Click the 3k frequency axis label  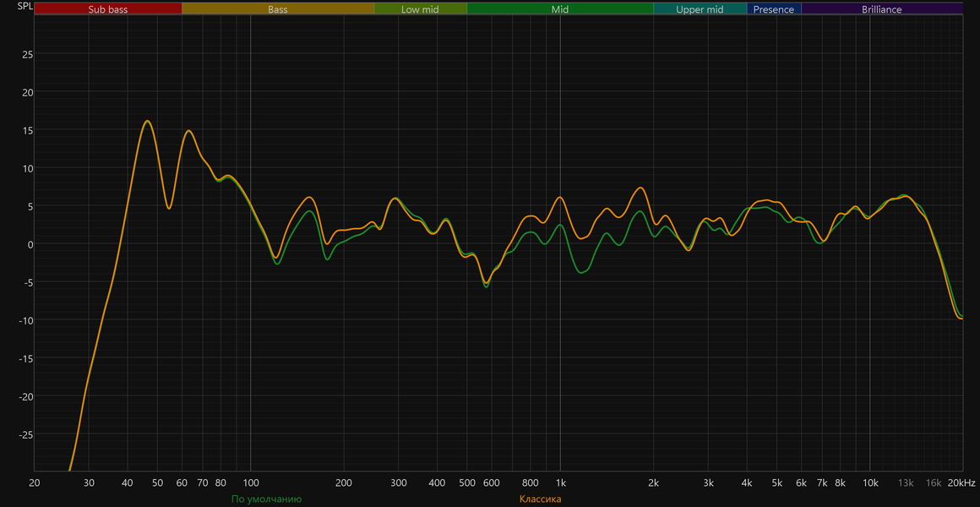(708, 482)
